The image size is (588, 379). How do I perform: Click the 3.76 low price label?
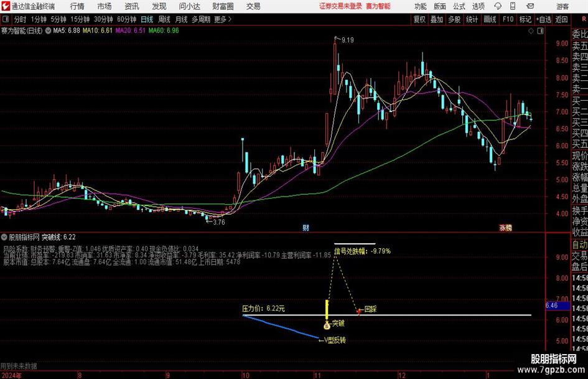[219, 222]
